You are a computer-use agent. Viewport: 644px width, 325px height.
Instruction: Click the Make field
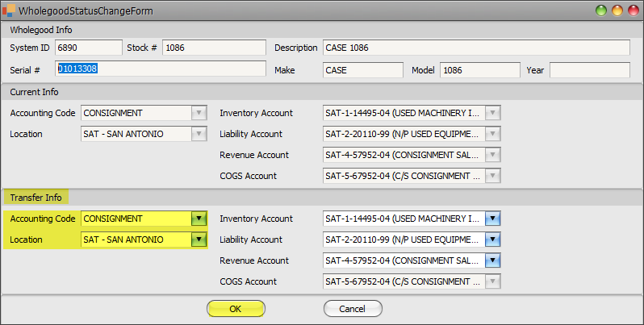[362, 70]
